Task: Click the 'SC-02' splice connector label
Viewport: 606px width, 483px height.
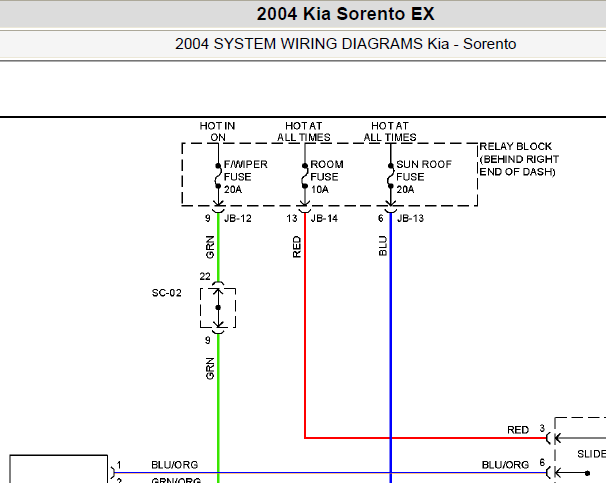Action: click(x=167, y=293)
